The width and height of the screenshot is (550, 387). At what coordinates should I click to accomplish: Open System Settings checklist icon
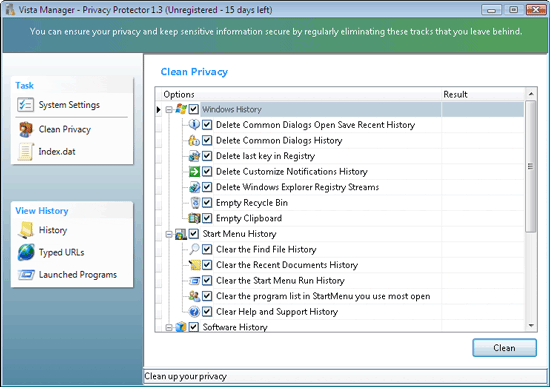pyautogui.click(x=25, y=105)
